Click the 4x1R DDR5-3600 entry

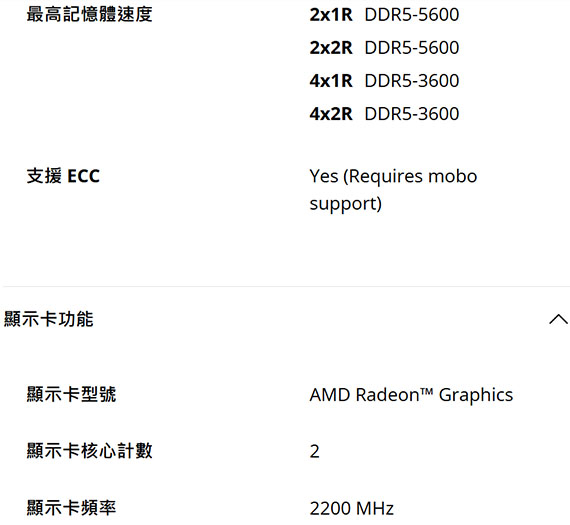tap(384, 81)
